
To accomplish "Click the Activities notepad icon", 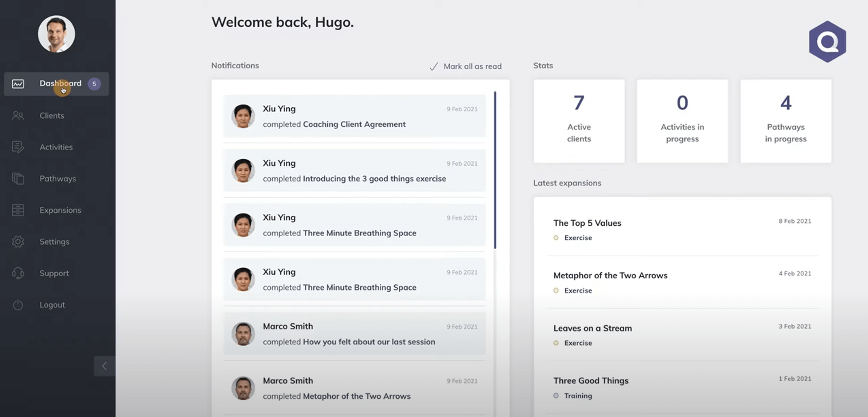I will coord(18,147).
